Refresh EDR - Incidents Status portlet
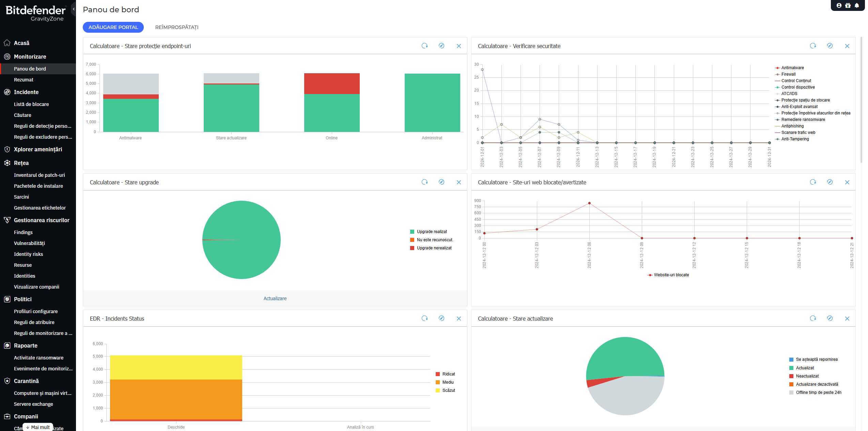The width and height of the screenshot is (868, 431). click(x=424, y=318)
